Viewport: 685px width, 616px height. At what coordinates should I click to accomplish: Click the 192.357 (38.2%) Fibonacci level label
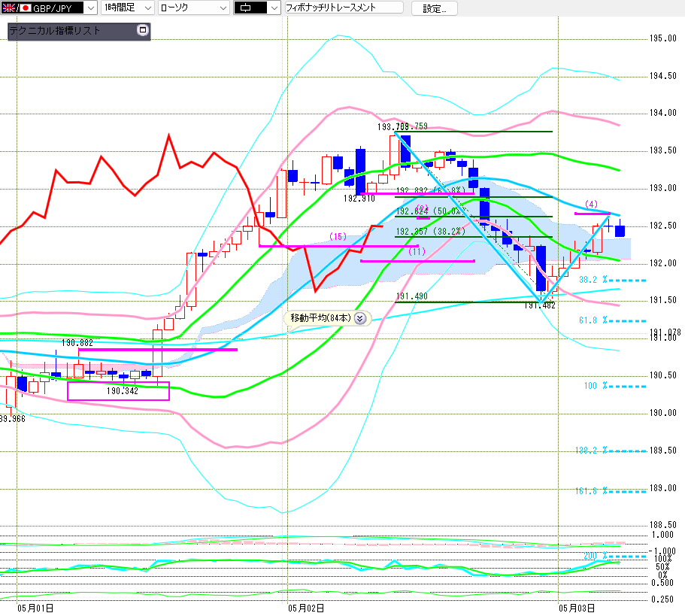pyautogui.click(x=431, y=232)
